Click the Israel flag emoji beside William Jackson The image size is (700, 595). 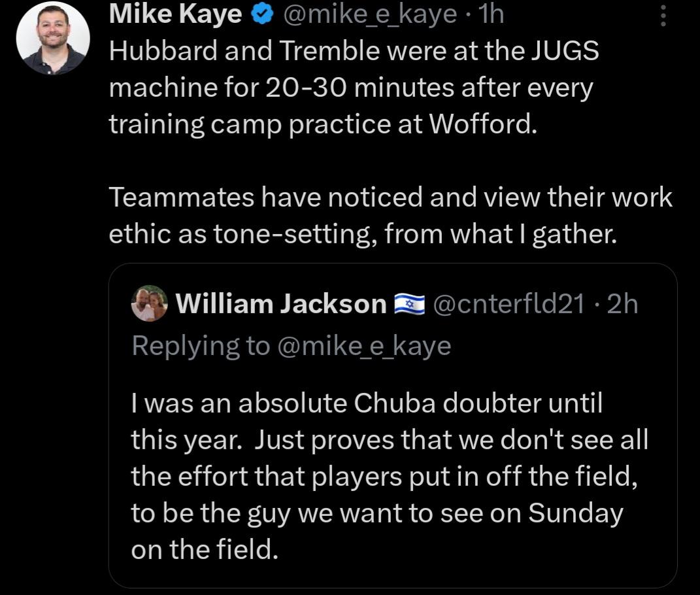click(409, 304)
